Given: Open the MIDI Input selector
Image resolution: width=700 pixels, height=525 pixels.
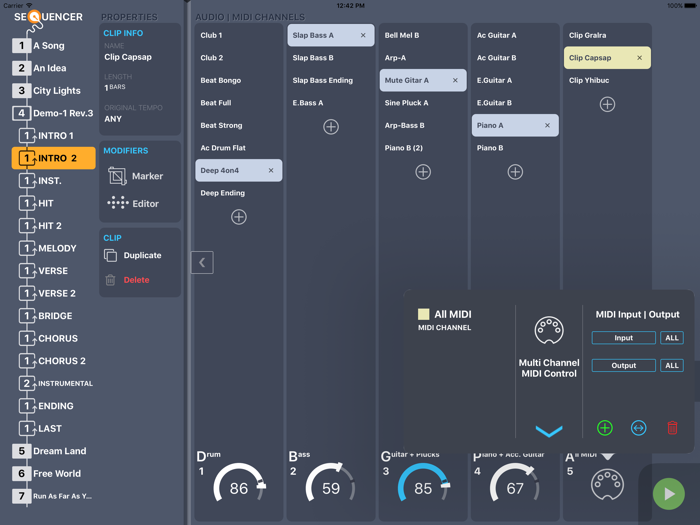Looking at the screenshot, I should click(624, 338).
